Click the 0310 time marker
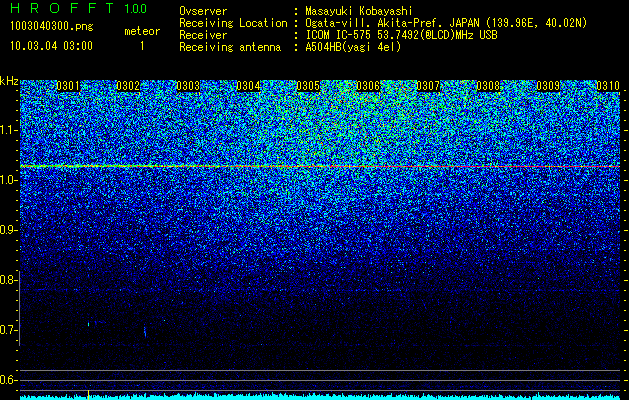The image size is (629, 400). pyautogui.click(x=608, y=86)
